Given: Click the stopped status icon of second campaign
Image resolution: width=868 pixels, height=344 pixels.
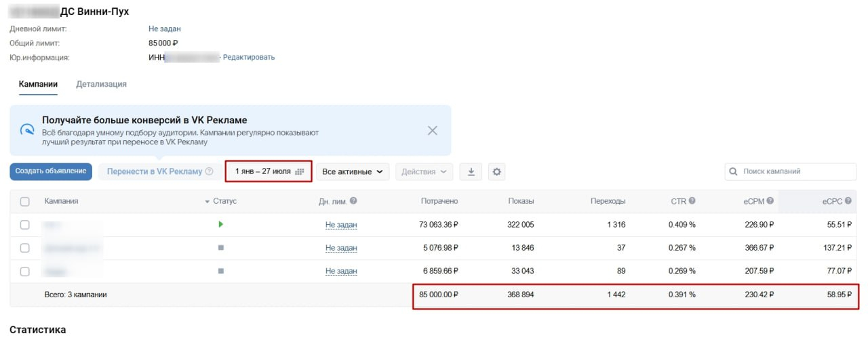Looking at the screenshot, I should (x=220, y=248).
